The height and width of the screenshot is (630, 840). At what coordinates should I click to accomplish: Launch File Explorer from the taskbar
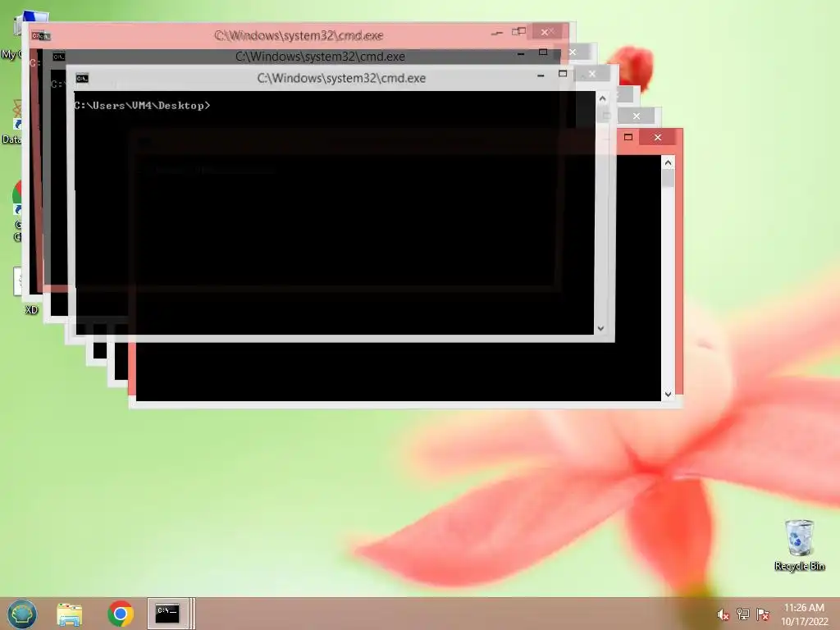tap(70, 614)
